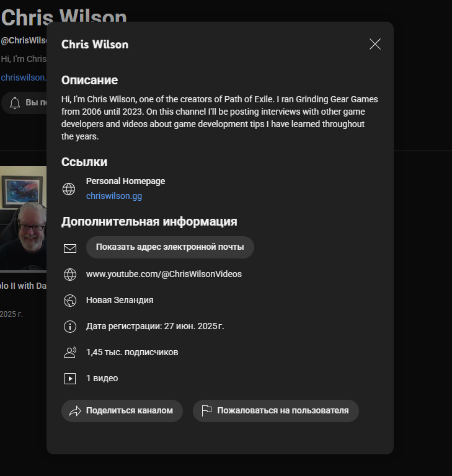
Task: Click the video count play icon
Action: coord(70,379)
